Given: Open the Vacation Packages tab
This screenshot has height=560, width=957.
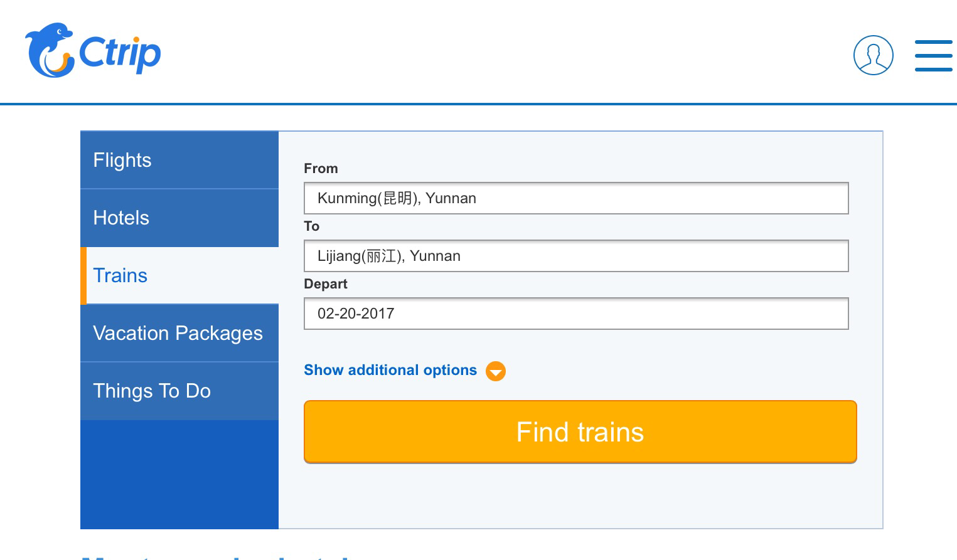Looking at the screenshot, I should [179, 333].
